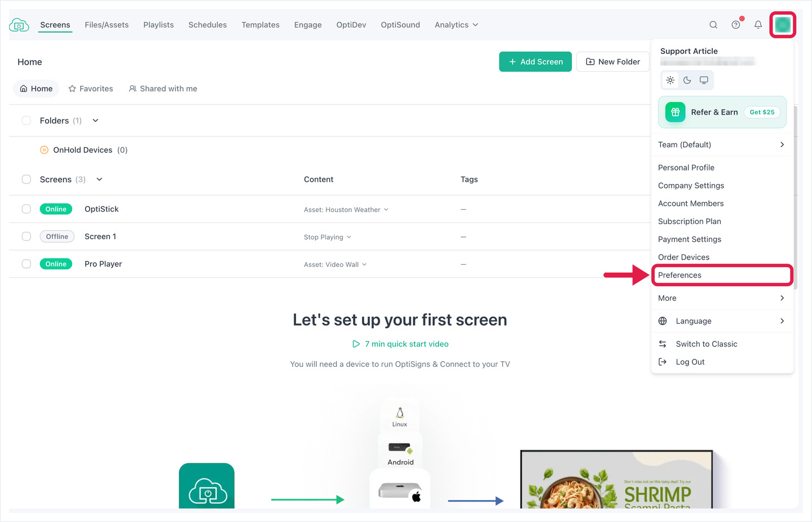Viewport: 812px width, 522px height.
Task: Expand the More submenu
Action: tap(722, 298)
